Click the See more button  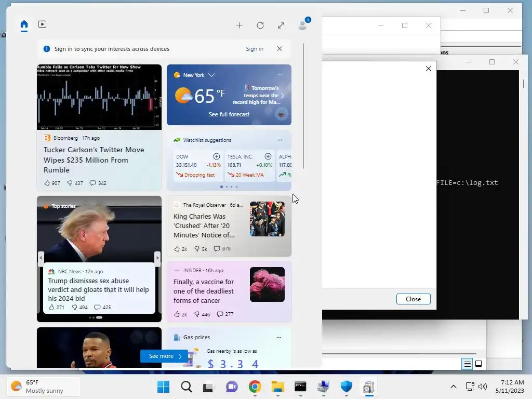click(x=164, y=356)
